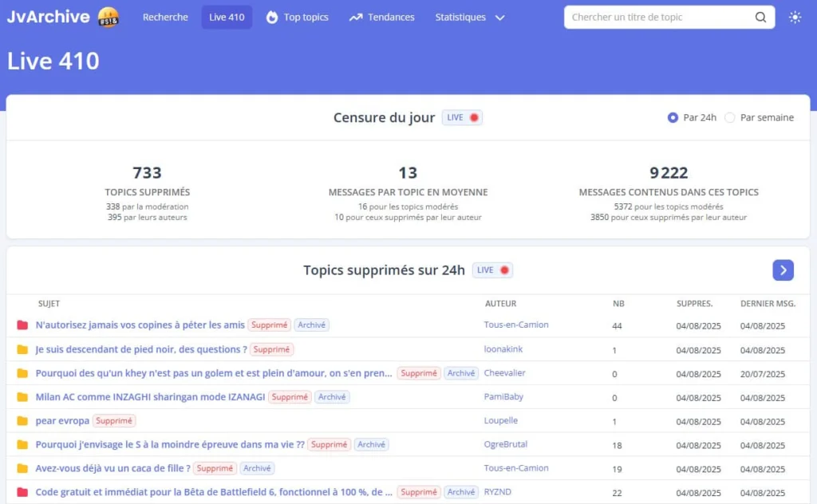Click the trending arrow icon beside Tendances
Viewport: 817px width, 504px height.
(x=356, y=18)
